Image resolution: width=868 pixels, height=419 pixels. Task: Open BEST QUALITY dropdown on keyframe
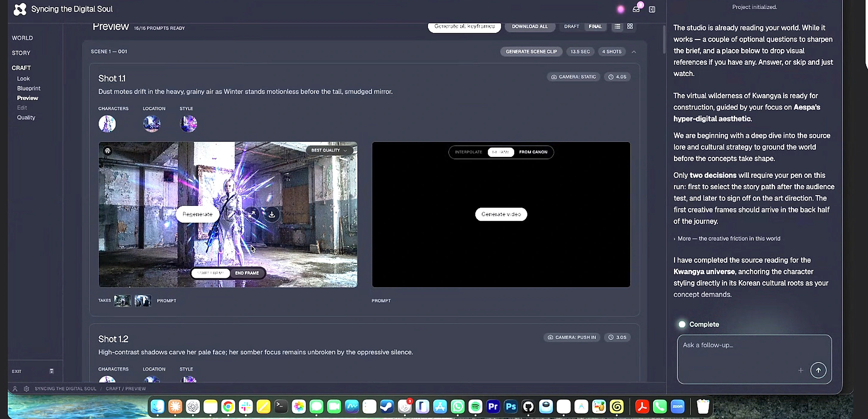[329, 150]
